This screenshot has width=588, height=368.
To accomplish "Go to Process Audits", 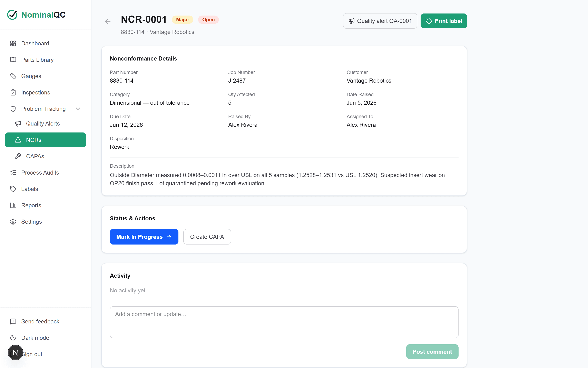I will click(x=46, y=173).
